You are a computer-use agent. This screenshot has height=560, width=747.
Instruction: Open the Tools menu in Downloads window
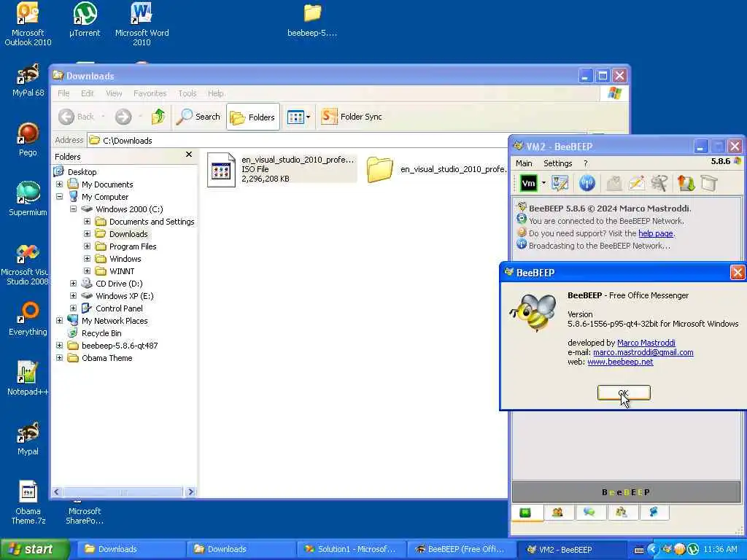pyautogui.click(x=187, y=93)
